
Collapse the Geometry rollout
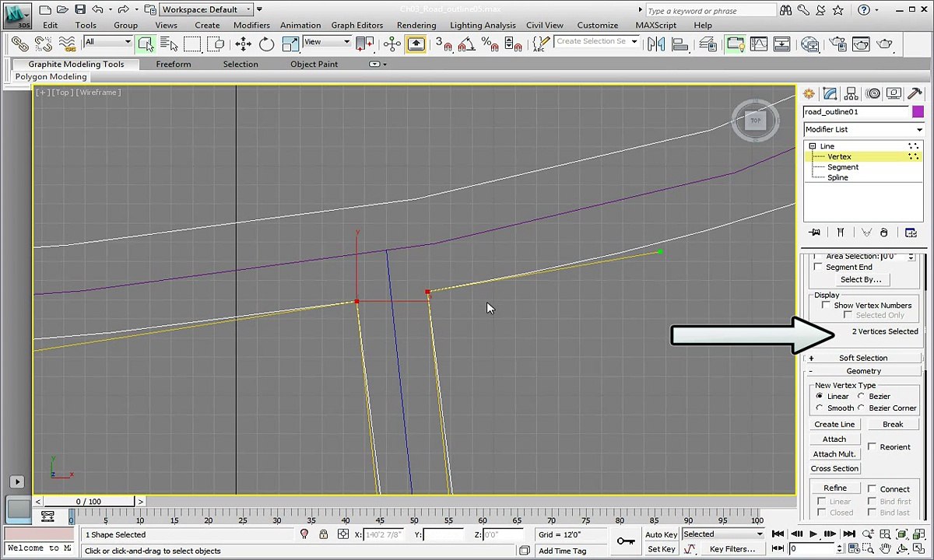[x=863, y=371]
